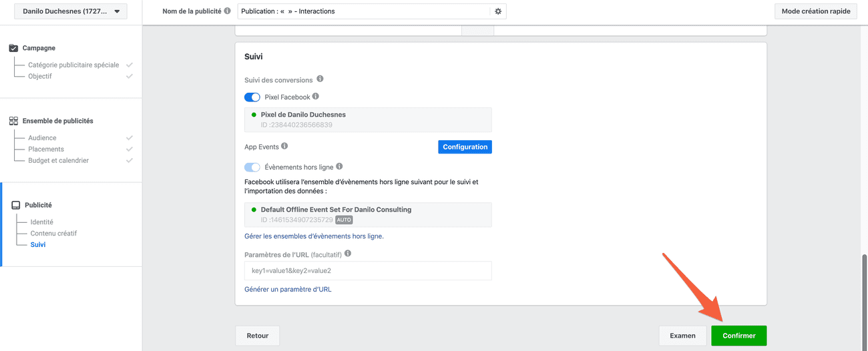Click info icon beside App Events
868x351 pixels.
pos(284,146)
